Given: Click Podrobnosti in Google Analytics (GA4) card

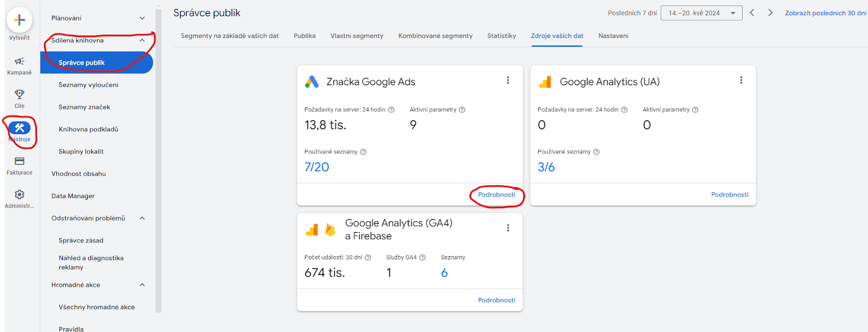Looking at the screenshot, I should tap(496, 300).
